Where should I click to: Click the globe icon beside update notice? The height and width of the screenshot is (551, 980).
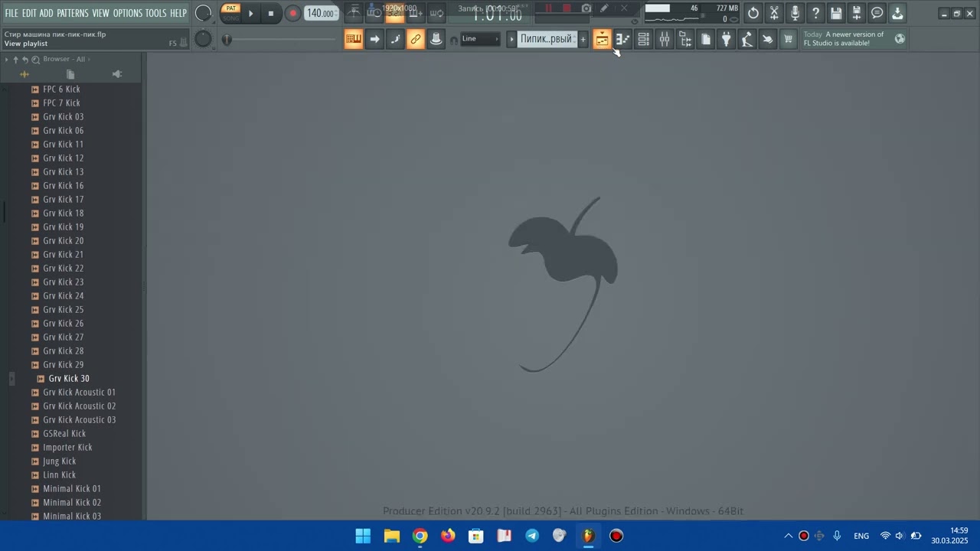click(x=900, y=38)
